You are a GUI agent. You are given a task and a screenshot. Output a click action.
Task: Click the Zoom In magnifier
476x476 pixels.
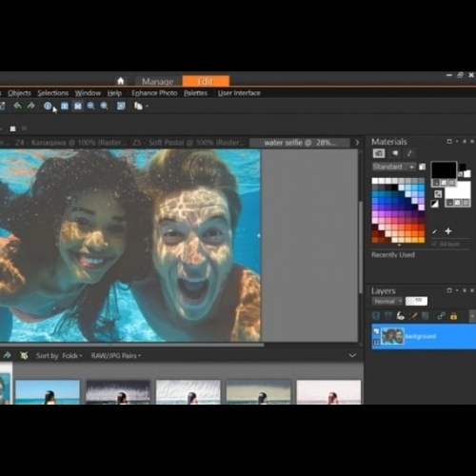point(104,106)
